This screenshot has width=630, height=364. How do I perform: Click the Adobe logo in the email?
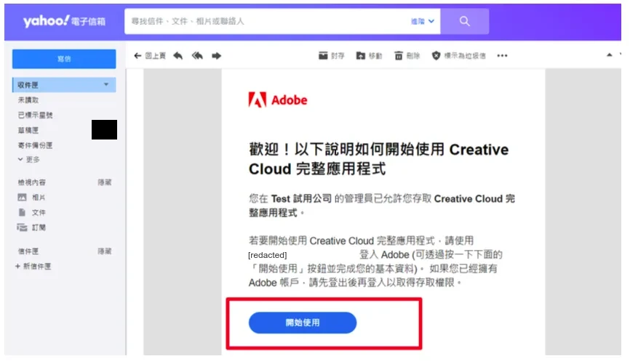tap(278, 100)
